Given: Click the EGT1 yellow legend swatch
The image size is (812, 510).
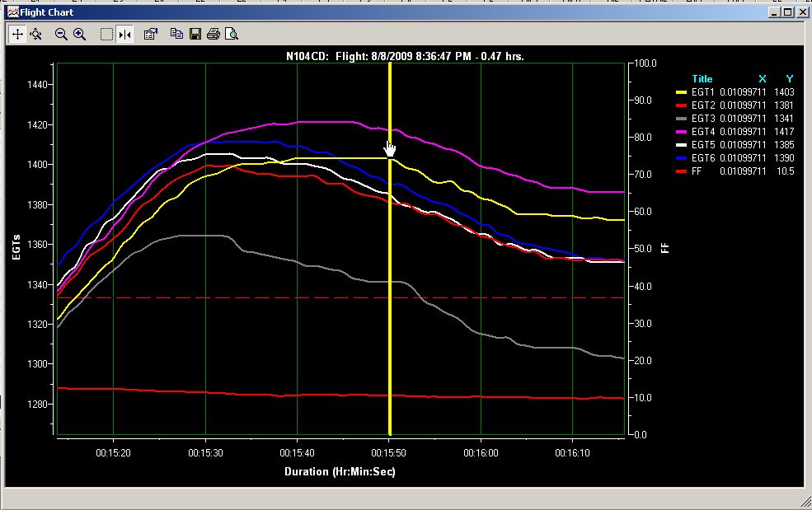Looking at the screenshot, I should point(682,92).
